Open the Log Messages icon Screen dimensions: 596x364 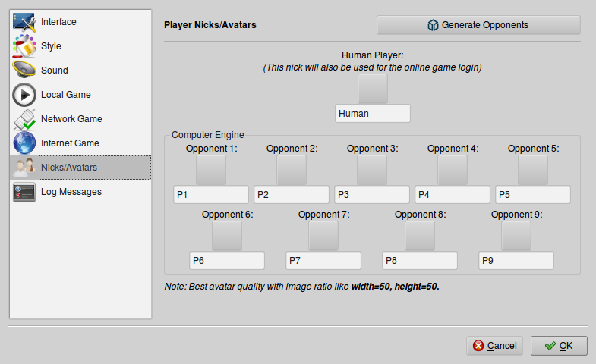(x=24, y=192)
